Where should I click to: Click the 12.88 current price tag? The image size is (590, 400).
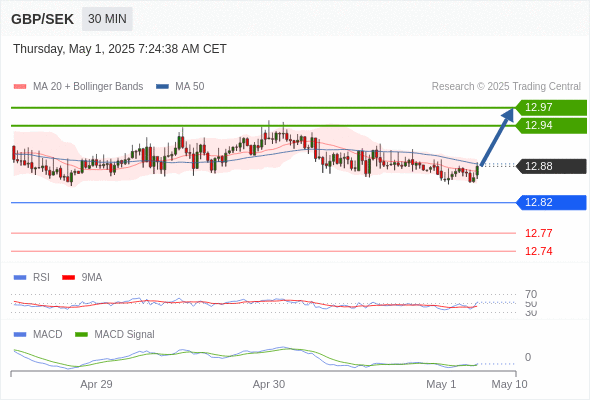pos(551,166)
